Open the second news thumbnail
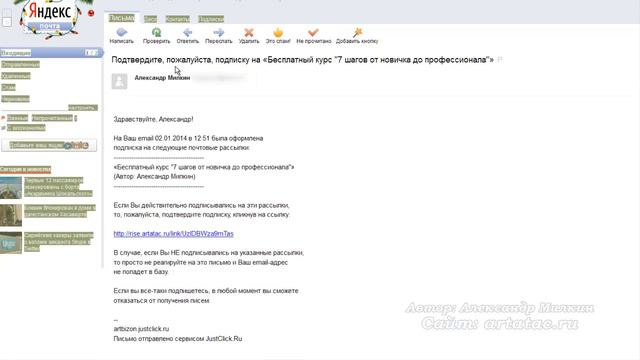This screenshot has height=360, width=640. [x=11, y=215]
